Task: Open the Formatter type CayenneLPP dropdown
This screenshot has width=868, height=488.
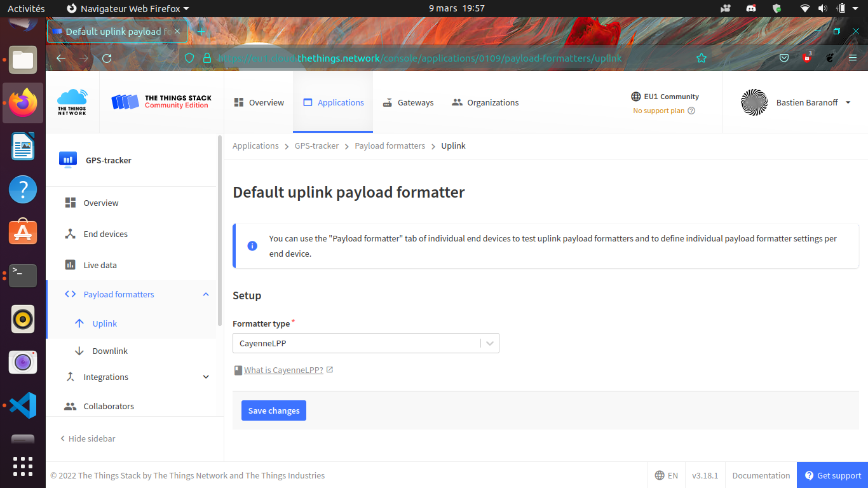Action: point(366,343)
